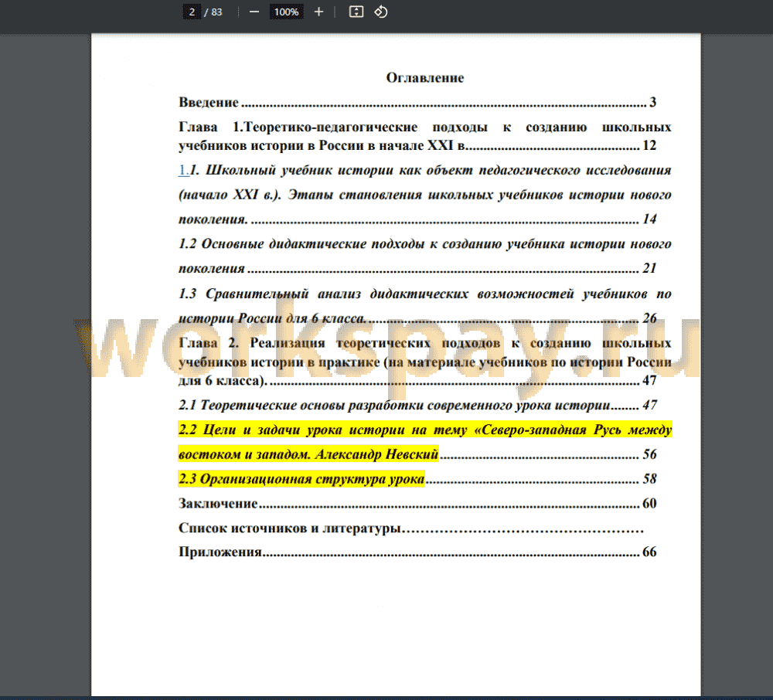Click page number 14 beside "поколения."
Viewport: 773px width, 700px height.
click(649, 219)
